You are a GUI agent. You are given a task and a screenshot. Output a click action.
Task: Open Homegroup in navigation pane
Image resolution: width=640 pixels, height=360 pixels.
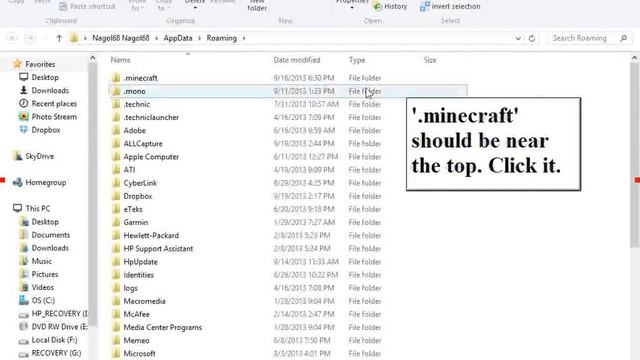[46, 182]
